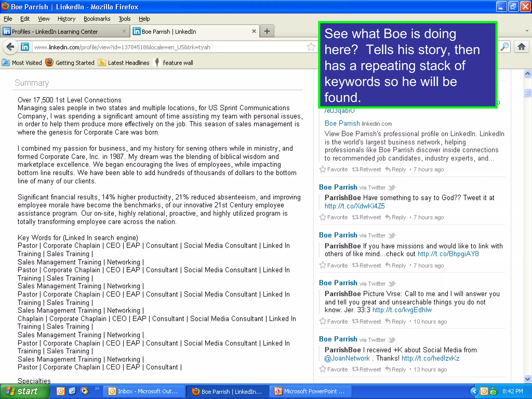The width and height of the screenshot is (532, 399).
Task: Open Getting Started bookmark
Action: click(x=70, y=63)
